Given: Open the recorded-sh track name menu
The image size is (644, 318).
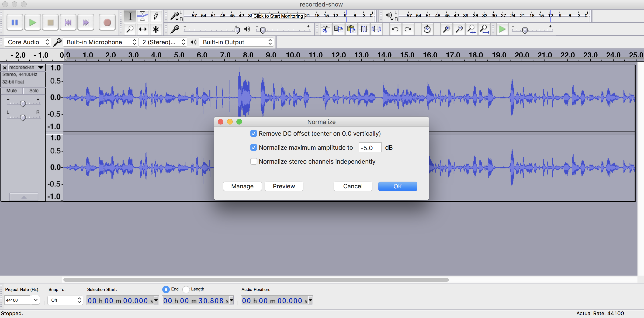Looking at the screenshot, I should tap(27, 67).
